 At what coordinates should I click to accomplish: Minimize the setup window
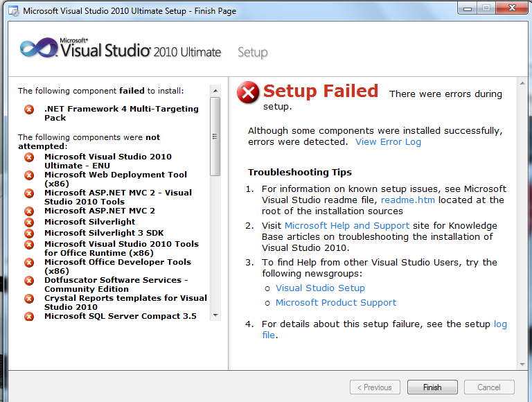tap(468, 8)
